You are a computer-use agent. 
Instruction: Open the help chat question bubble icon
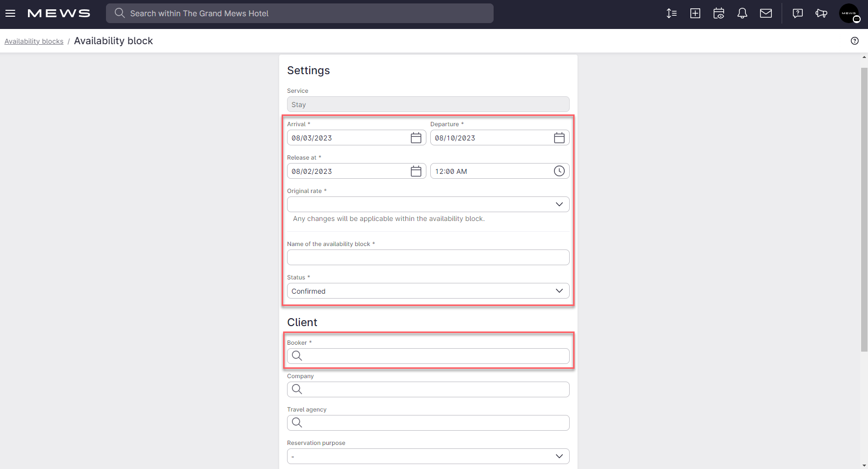[x=797, y=13]
